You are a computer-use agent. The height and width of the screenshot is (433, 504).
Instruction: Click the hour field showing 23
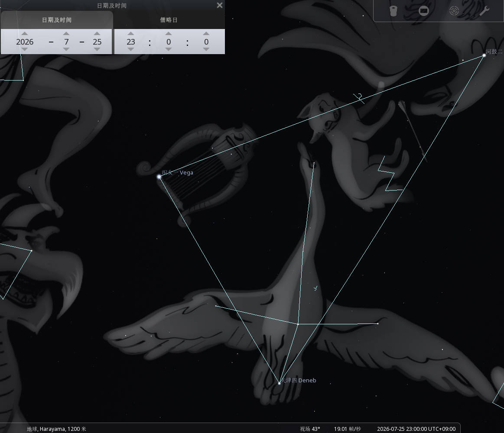(x=130, y=42)
